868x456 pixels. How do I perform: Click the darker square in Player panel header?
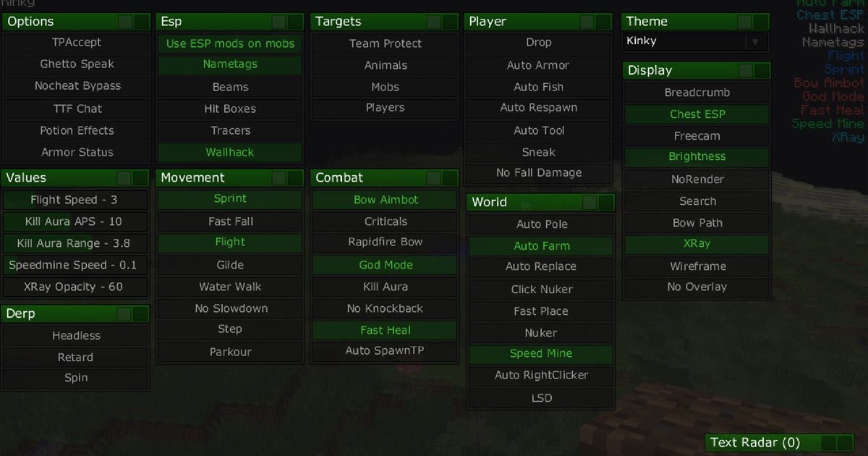tap(604, 22)
